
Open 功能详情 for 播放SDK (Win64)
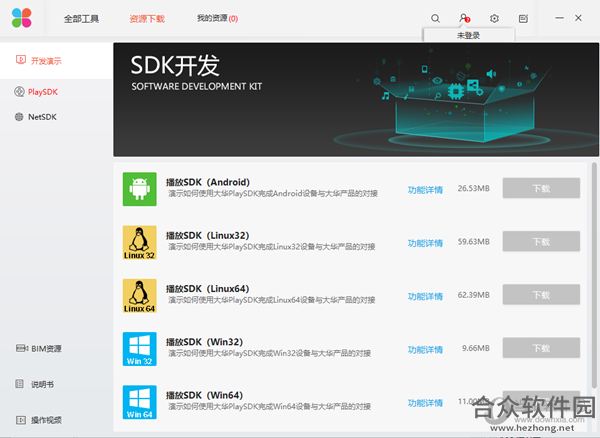pyautogui.click(x=425, y=402)
